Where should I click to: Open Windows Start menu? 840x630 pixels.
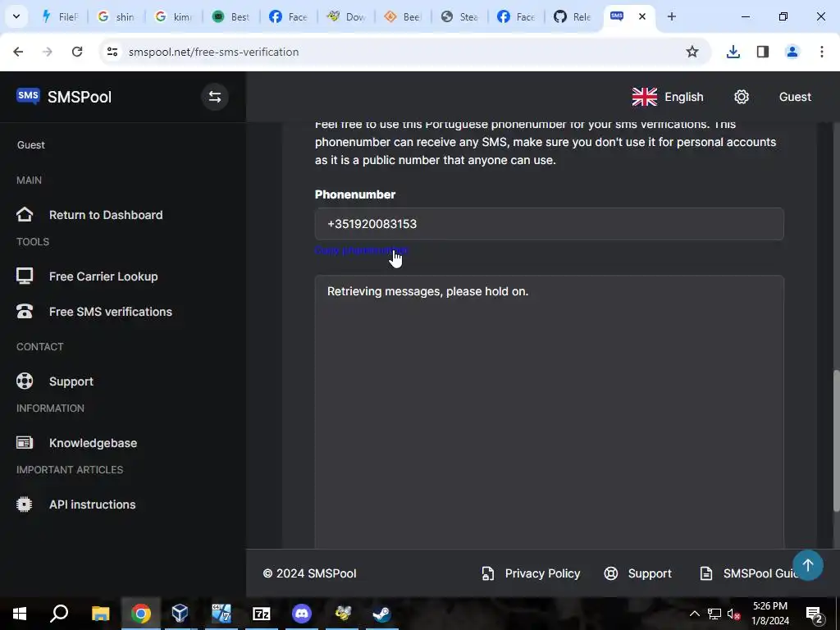[x=20, y=614]
